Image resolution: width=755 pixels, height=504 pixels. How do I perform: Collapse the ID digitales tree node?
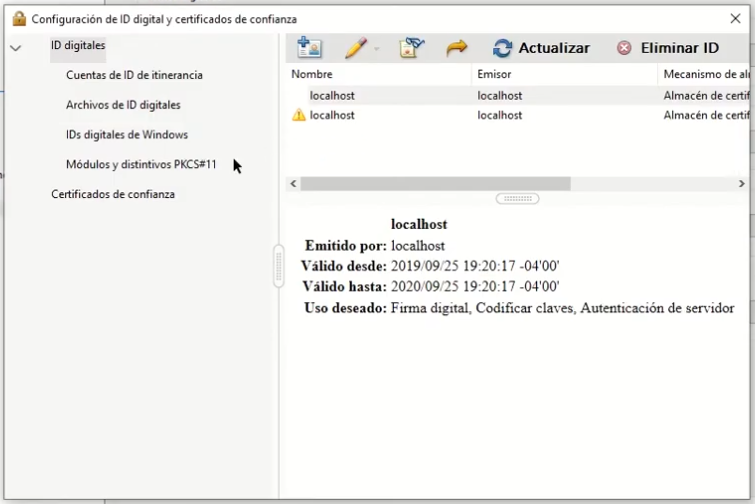point(15,47)
